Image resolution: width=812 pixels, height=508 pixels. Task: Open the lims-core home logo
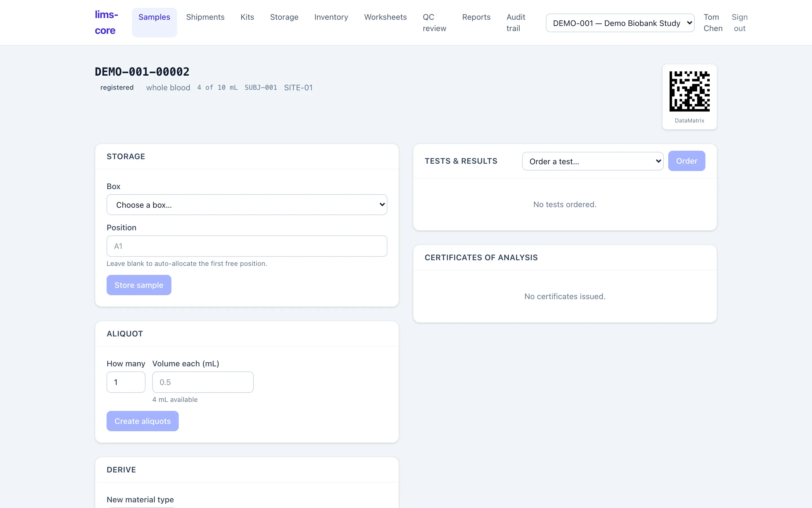[106, 23]
